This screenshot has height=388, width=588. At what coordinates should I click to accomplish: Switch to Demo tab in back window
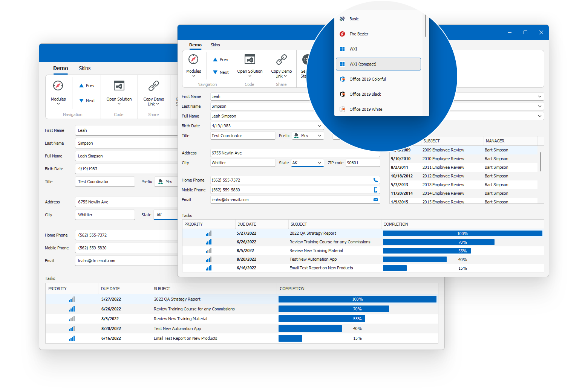tap(61, 68)
